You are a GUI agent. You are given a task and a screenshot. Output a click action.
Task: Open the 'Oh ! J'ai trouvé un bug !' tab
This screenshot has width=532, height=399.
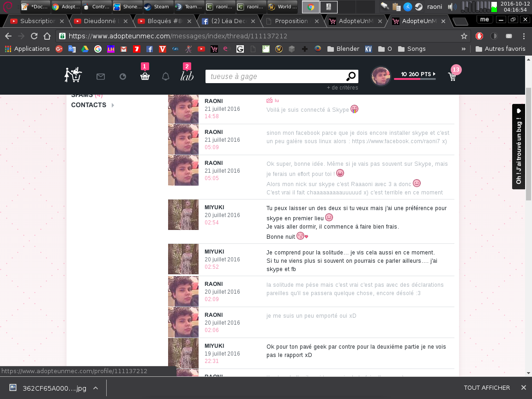(x=519, y=146)
